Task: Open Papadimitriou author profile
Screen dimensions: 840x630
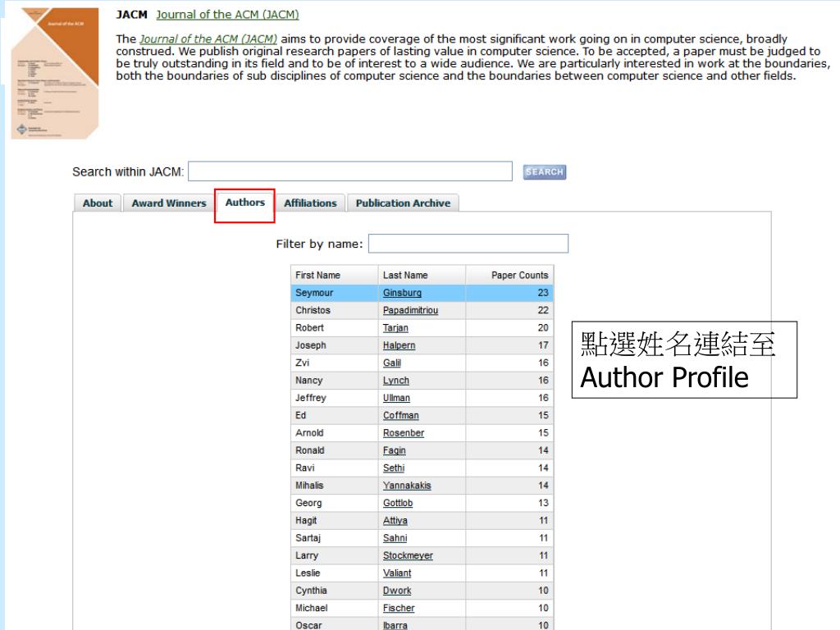Action: pos(410,310)
